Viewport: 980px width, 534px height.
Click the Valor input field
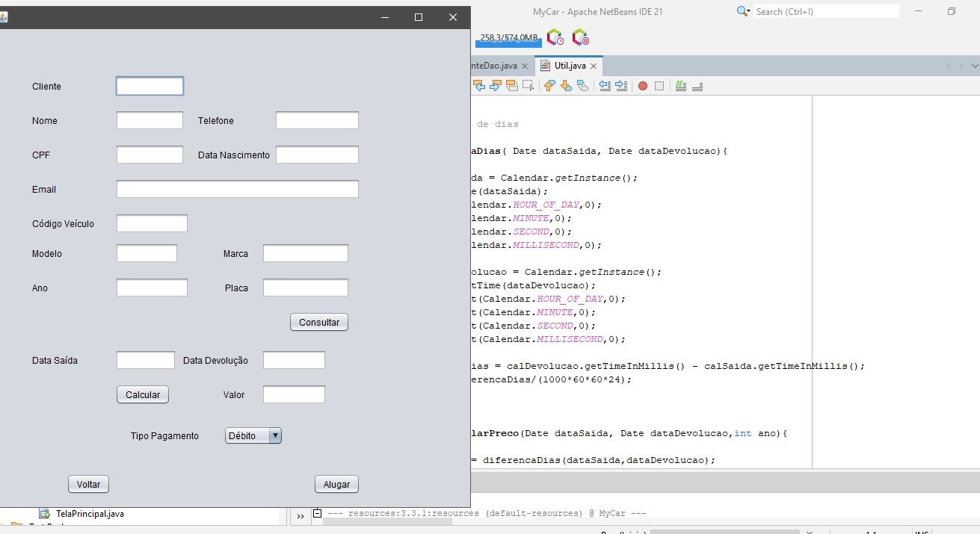[x=294, y=394]
